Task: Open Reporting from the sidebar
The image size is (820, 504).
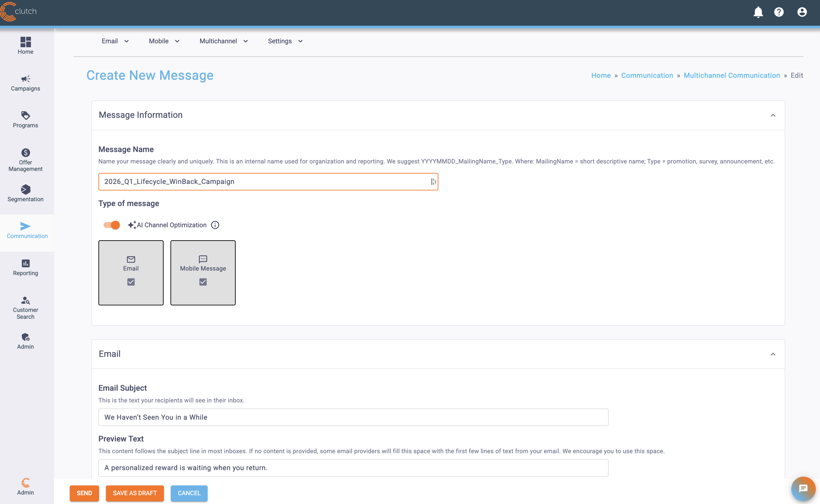Action: pos(25,267)
